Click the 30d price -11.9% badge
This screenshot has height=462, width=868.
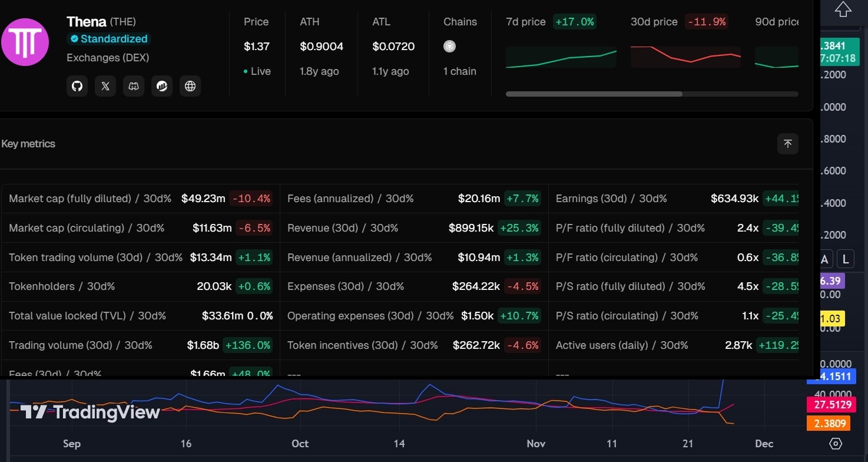[707, 22]
